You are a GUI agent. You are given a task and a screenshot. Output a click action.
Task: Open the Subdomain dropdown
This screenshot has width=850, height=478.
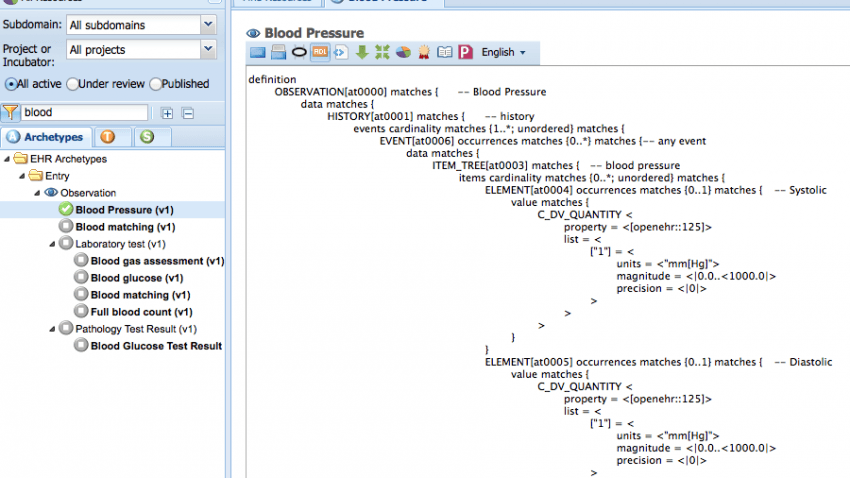(141, 25)
